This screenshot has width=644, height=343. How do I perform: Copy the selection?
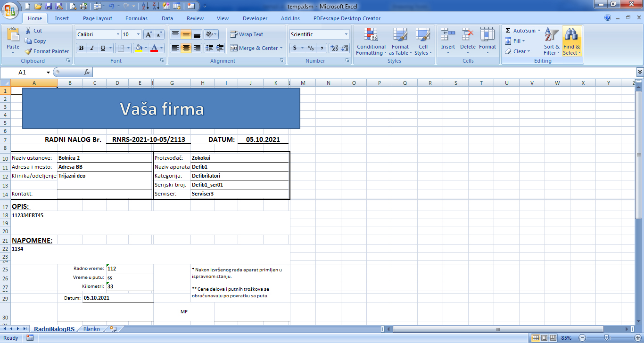(x=35, y=41)
